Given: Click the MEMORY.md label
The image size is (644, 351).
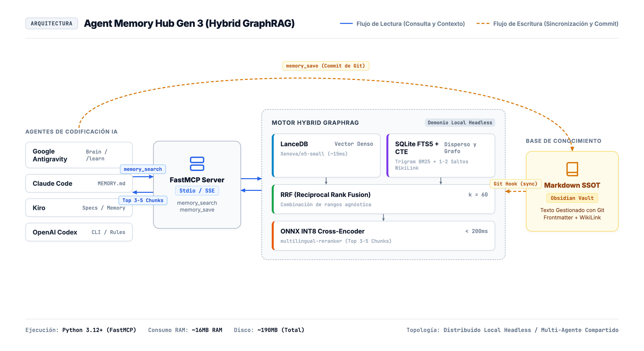Looking at the screenshot, I should click(111, 183).
